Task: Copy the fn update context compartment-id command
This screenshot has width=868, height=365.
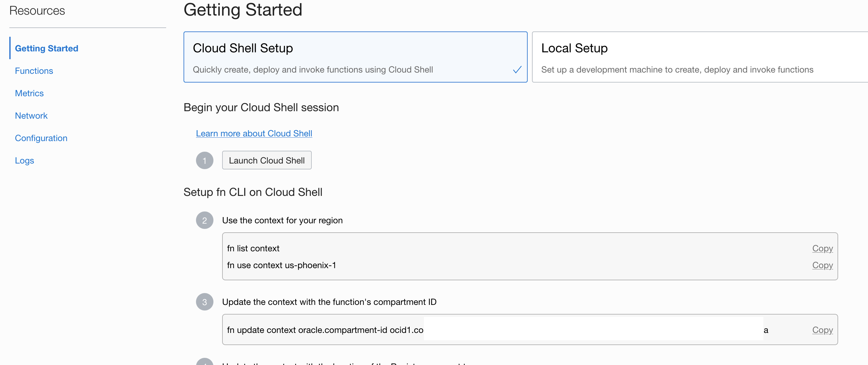Action: pyautogui.click(x=822, y=330)
